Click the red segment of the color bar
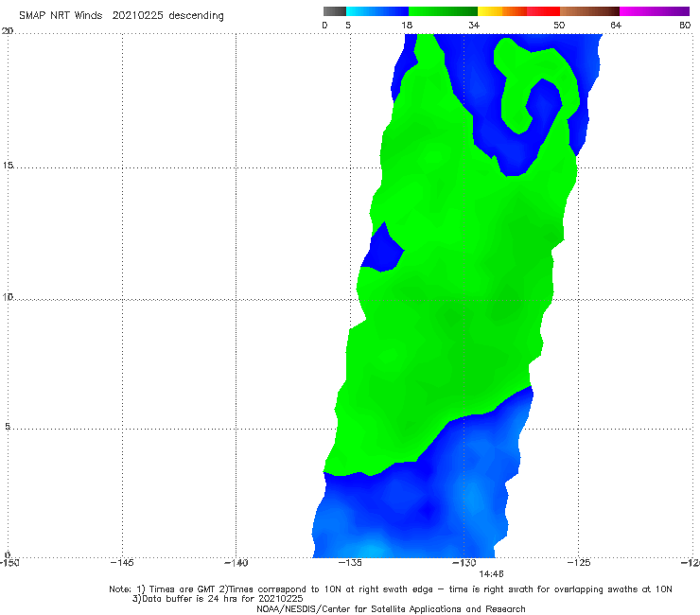 point(543,11)
